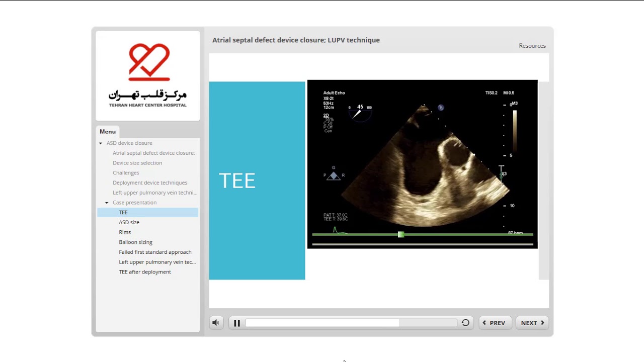This screenshot has height=362, width=644.
Task: Collapse the Case presentation section arrow
Action: click(107, 203)
